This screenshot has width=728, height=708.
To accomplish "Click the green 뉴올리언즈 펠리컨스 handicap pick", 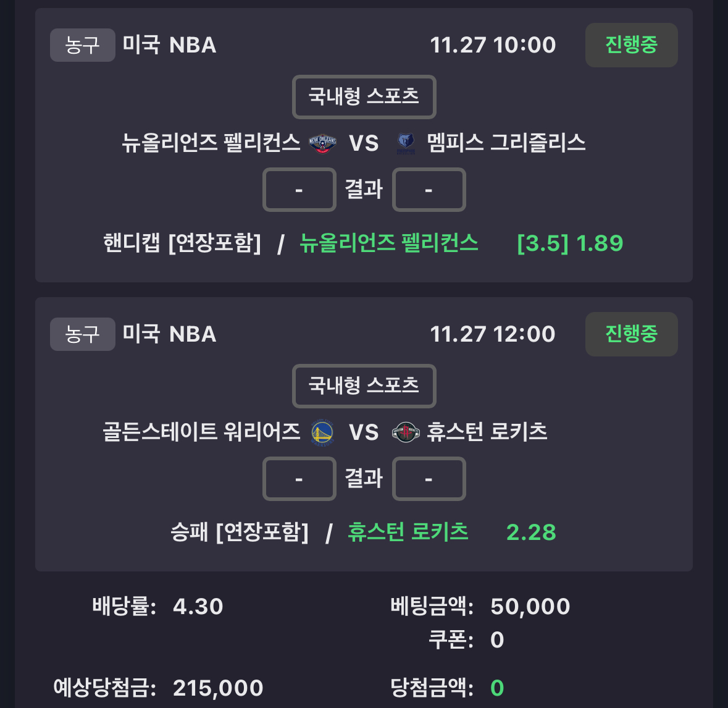I will pyautogui.click(x=389, y=243).
